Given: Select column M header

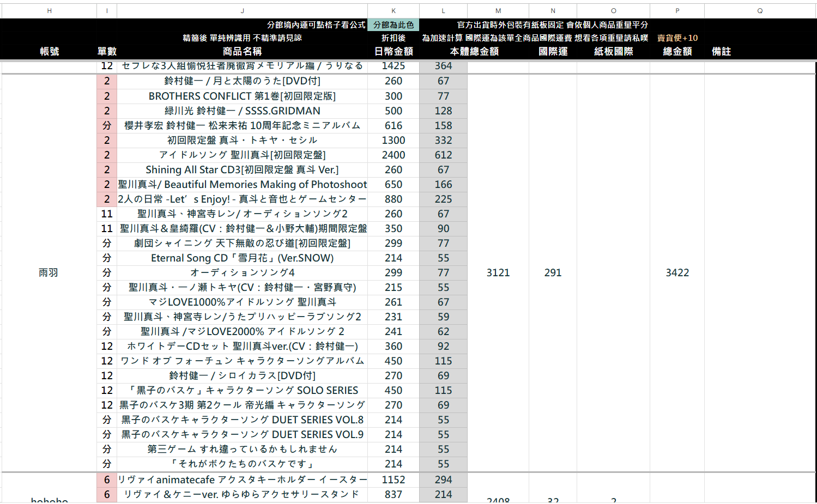Looking at the screenshot, I should point(498,11).
